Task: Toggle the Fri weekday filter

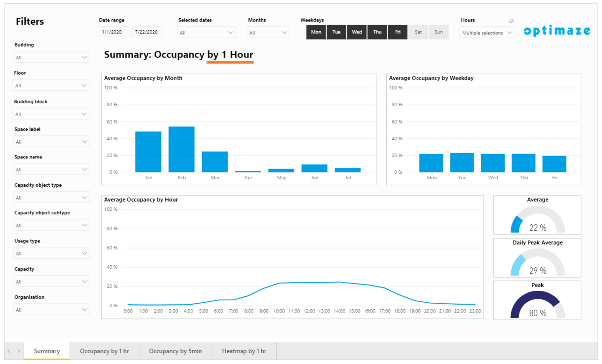Action: [397, 32]
